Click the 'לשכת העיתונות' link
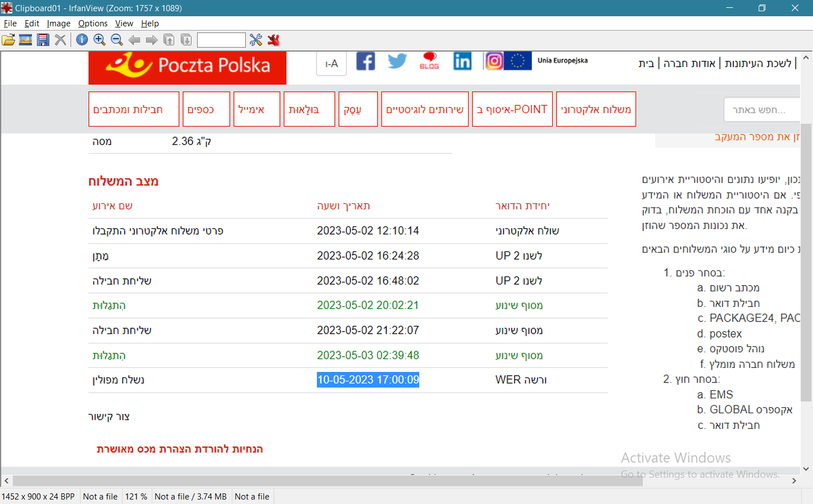The width and height of the screenshot is (813, 504). [x=758, y=63]
